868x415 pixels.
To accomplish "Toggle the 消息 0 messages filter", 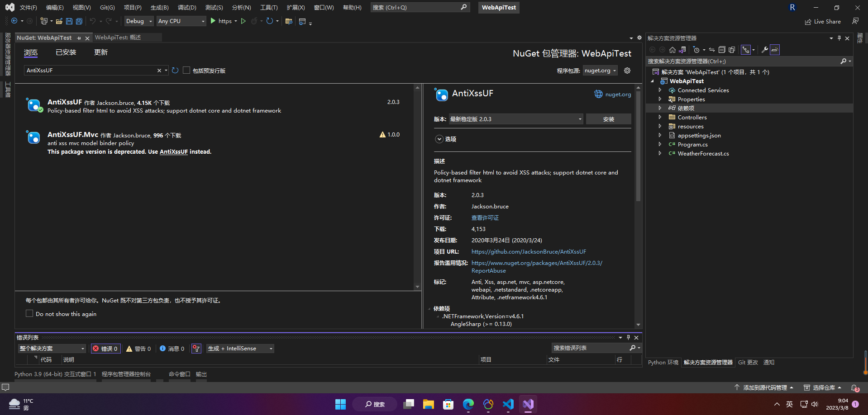I will (172, 349).
